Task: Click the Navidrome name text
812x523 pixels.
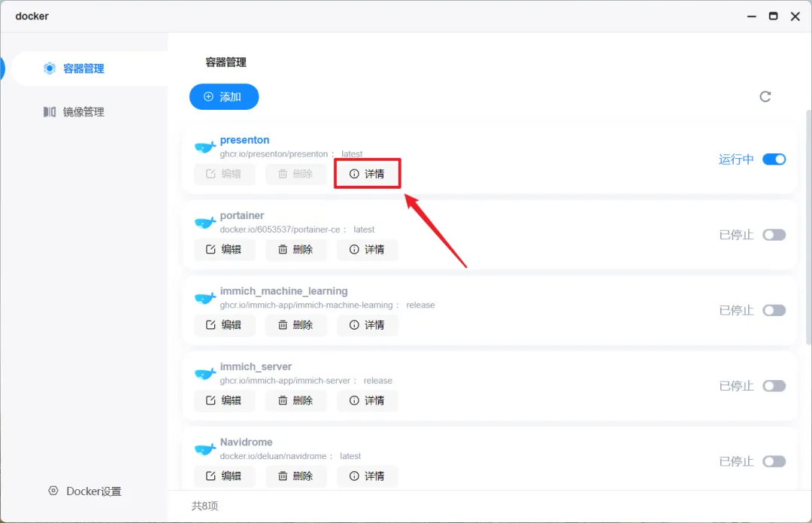Action: pos(246,442)
